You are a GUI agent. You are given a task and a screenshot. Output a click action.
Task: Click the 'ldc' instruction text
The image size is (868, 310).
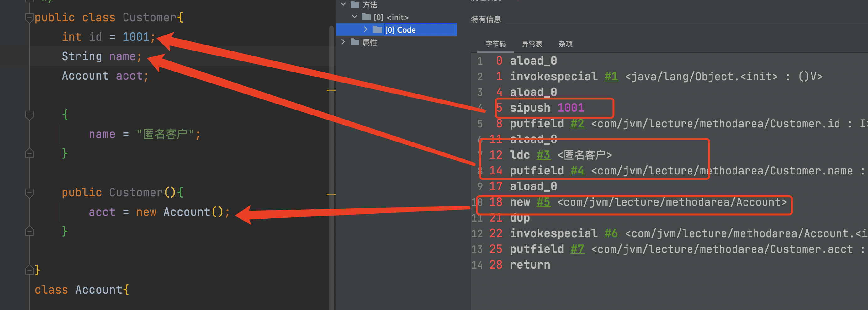pyautogui.click(x=520, y=155)
